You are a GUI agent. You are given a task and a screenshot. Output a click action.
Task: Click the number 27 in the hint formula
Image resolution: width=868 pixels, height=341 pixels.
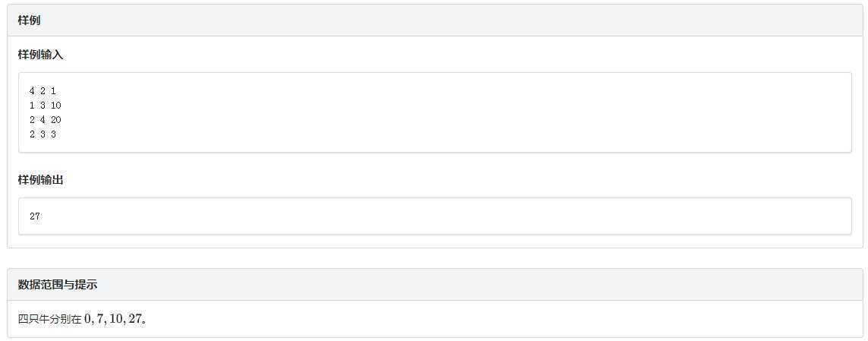(x=136, y=319)
